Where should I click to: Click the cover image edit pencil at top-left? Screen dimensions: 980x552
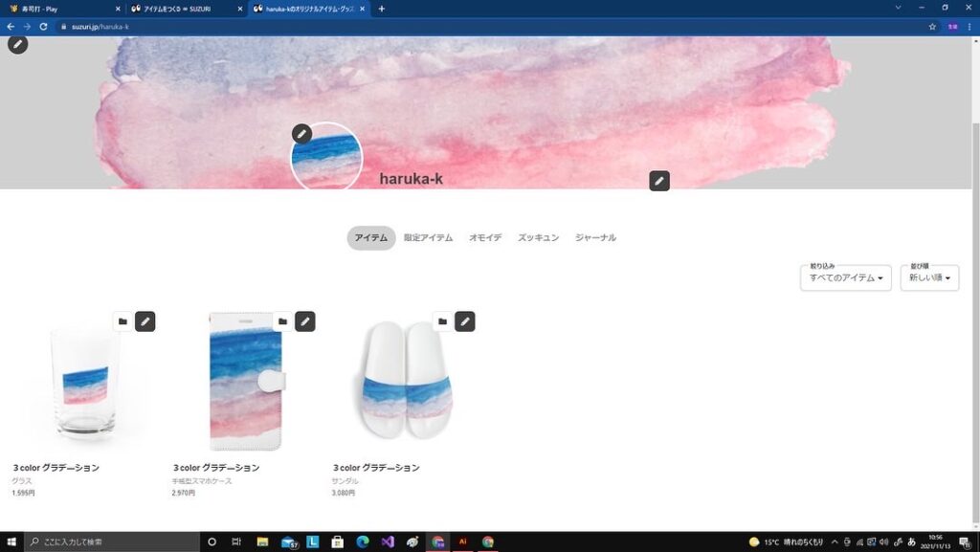click(x=17, y=44)
